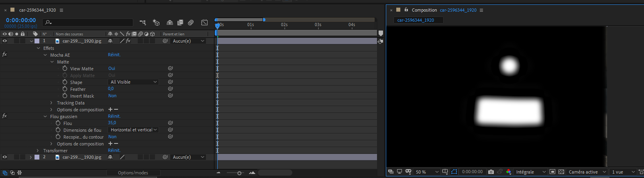Toggle Invert Mask value Non
This screenshot has width=644, height=178.
(x=112, y=96)
